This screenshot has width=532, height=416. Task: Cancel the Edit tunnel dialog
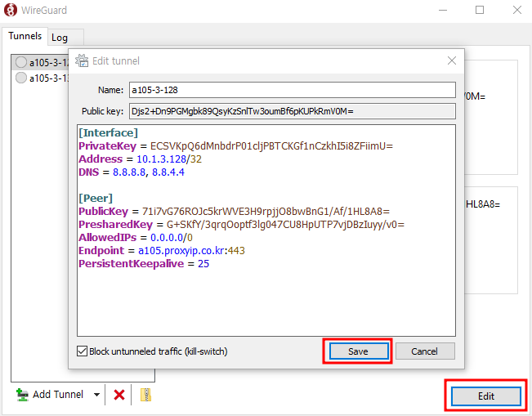pyautogui.click(x=425, y=351)
